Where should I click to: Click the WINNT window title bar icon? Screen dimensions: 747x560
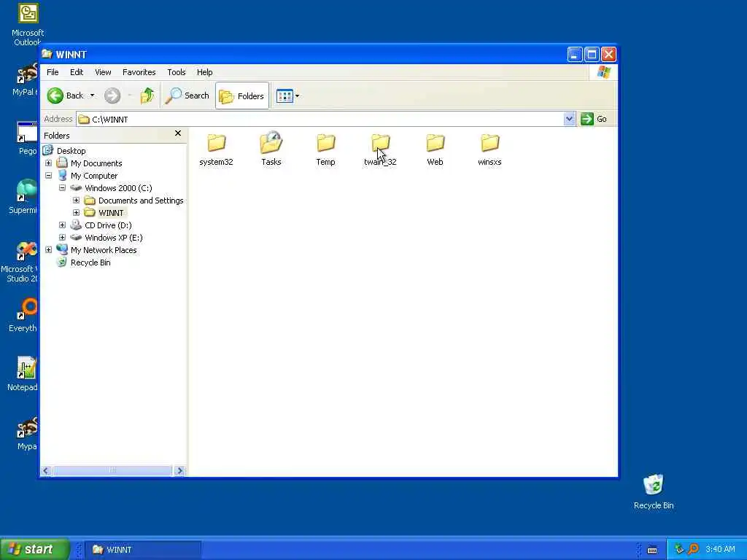point(47,54)
